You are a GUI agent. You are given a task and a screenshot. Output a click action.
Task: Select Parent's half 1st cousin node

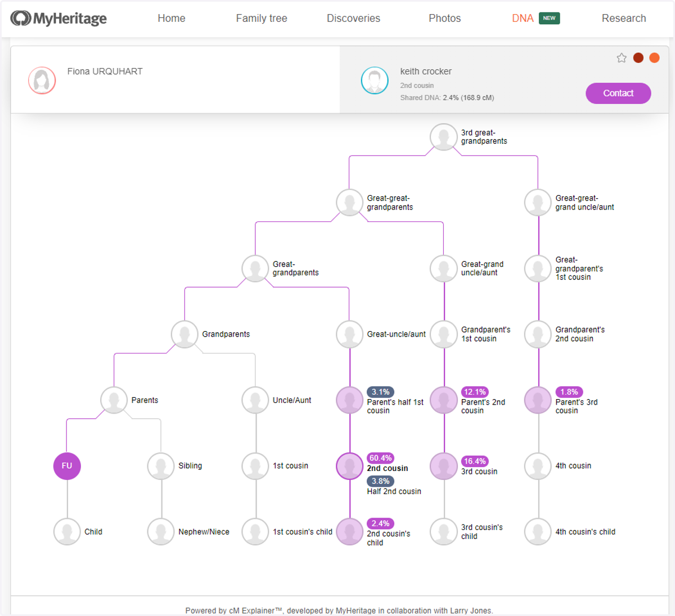[350, 400]
